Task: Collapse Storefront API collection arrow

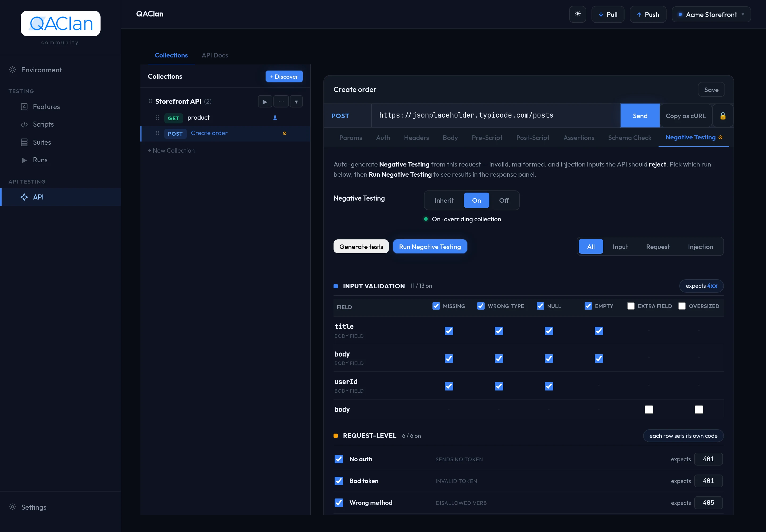Action: point(296,102)
